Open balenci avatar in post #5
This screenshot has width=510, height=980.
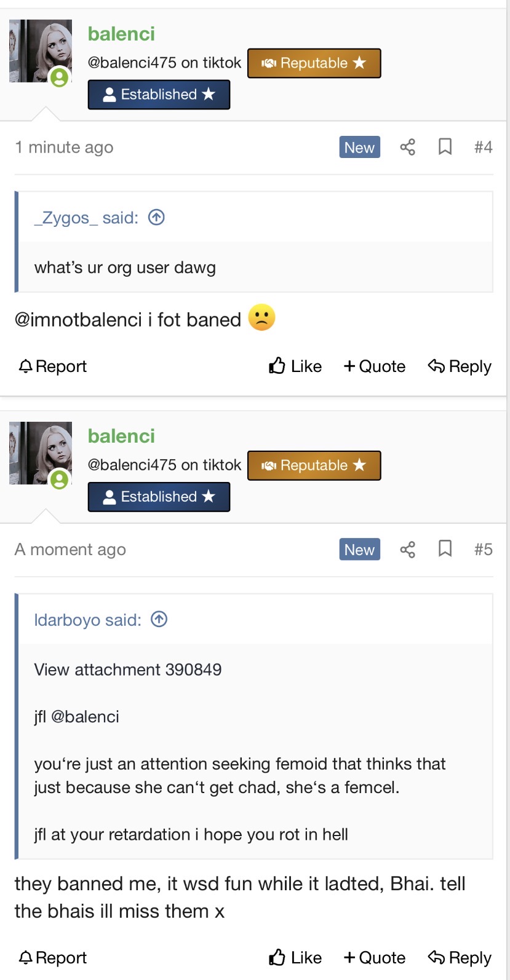coord(41,453)
